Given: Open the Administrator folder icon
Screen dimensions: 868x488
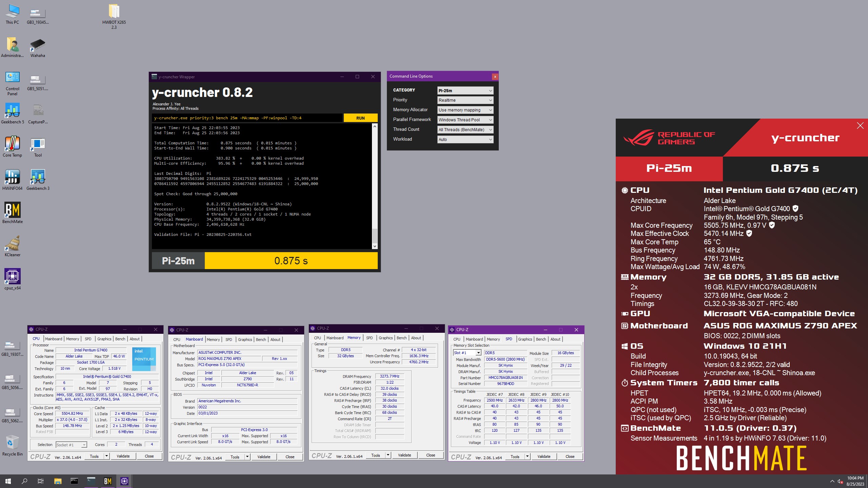Looking at the screenshot, I should pyautogui.click(x=13, y=47).
